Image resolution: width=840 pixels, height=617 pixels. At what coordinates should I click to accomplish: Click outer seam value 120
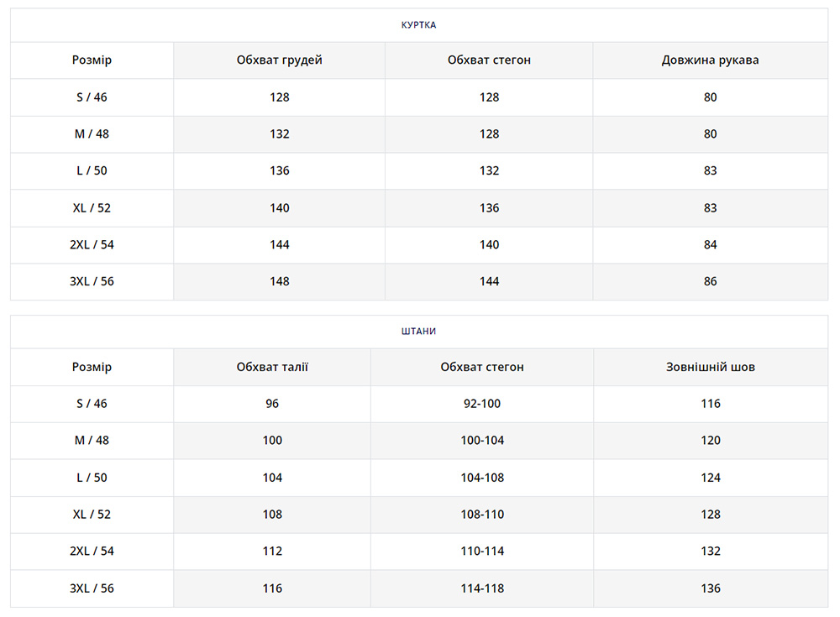[710, 441]
